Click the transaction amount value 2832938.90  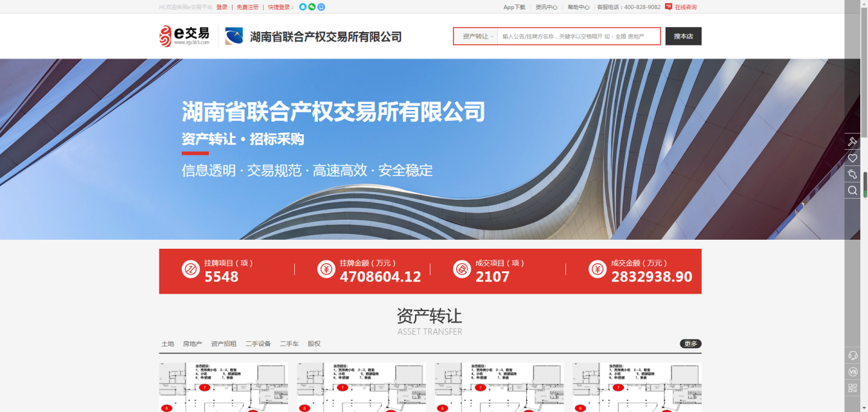(x=651, y=277)
